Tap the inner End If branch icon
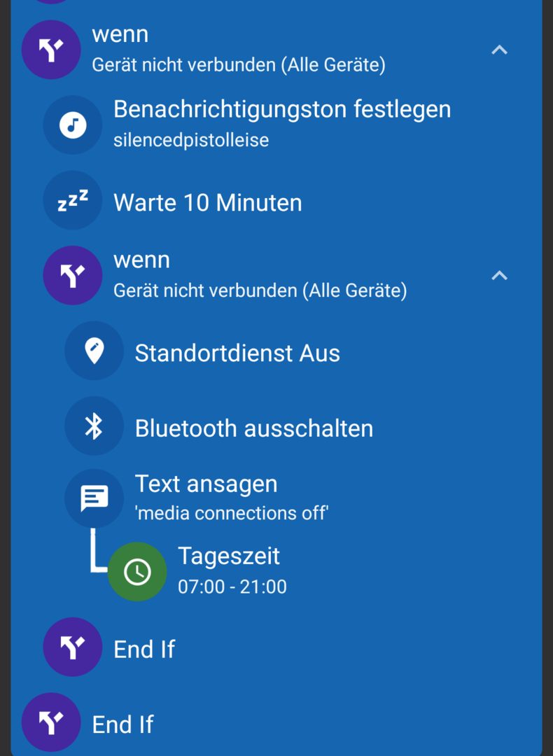The height and width of the screenshot is (756, 553). coord(73,647)
